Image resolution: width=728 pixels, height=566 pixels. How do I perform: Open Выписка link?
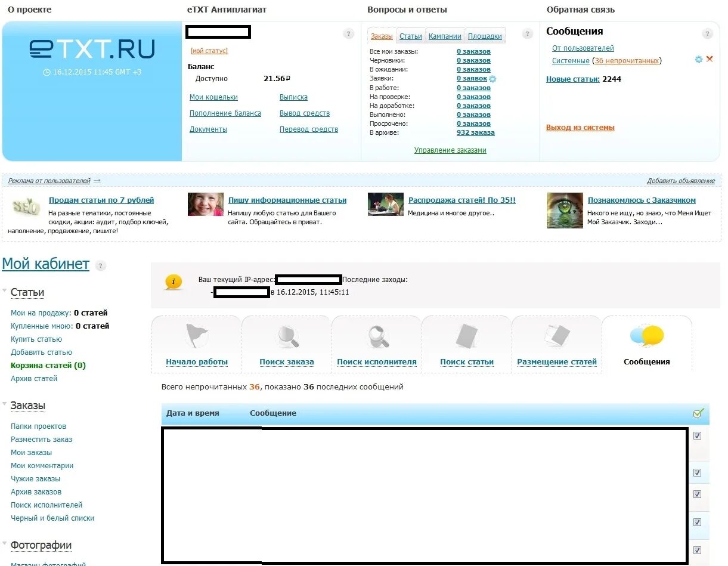pyautogui.click(x=293, y=97)
